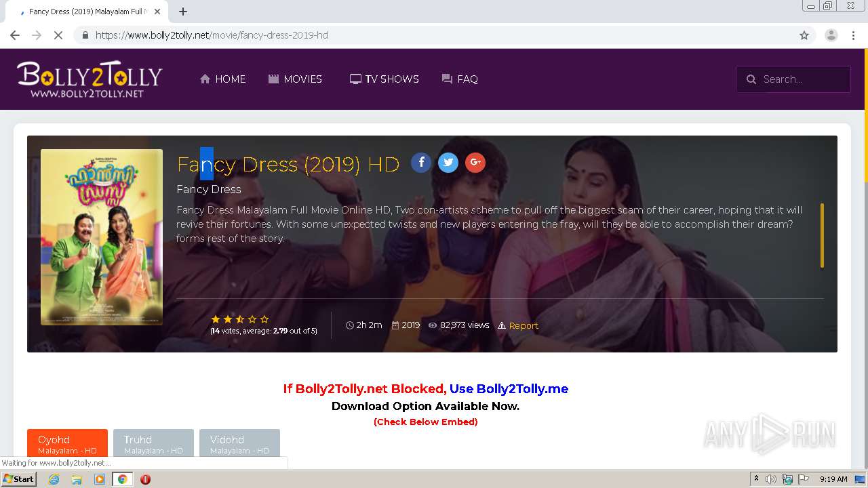Rate movie with first star
This screenshot has height=488, width=868.
click(216, 319)
